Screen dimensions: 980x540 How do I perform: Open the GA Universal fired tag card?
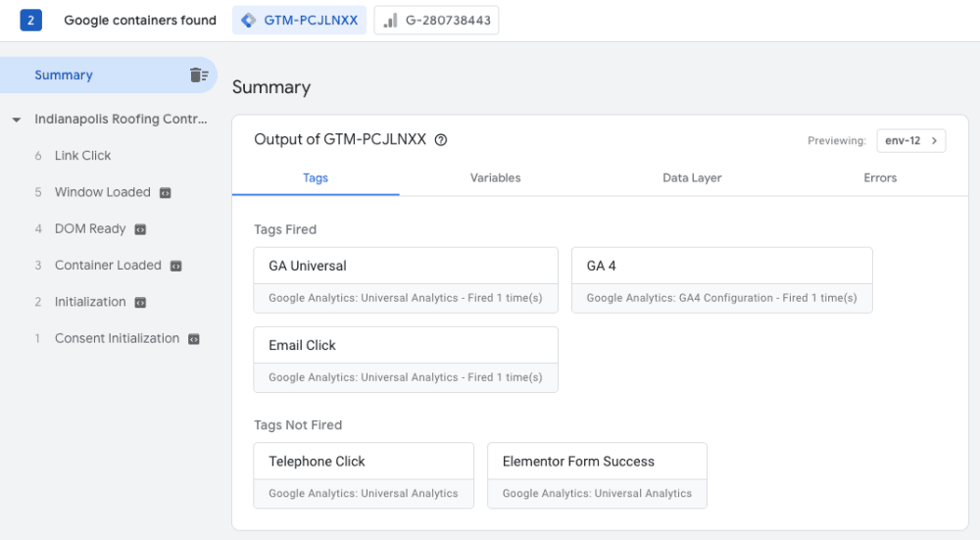[406, 280]
